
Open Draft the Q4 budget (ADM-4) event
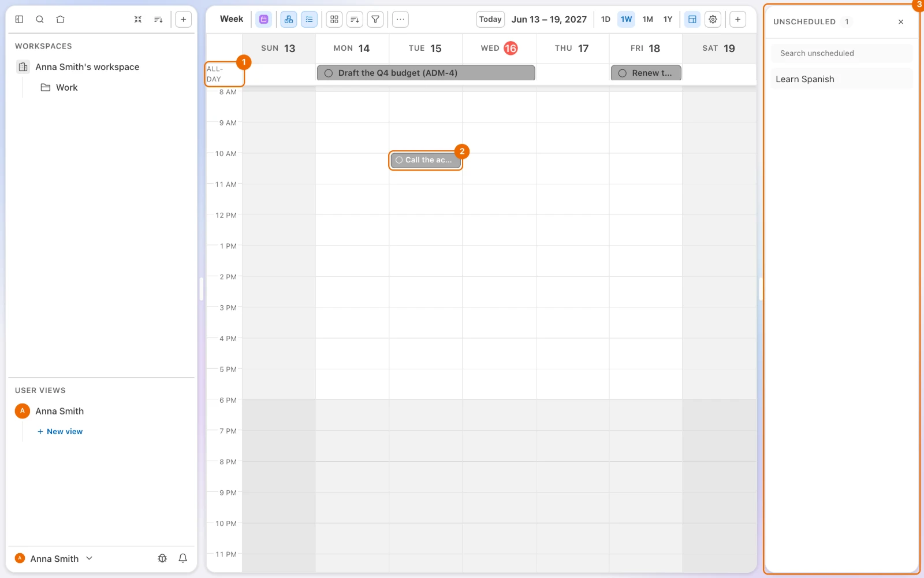coord(426,73)
